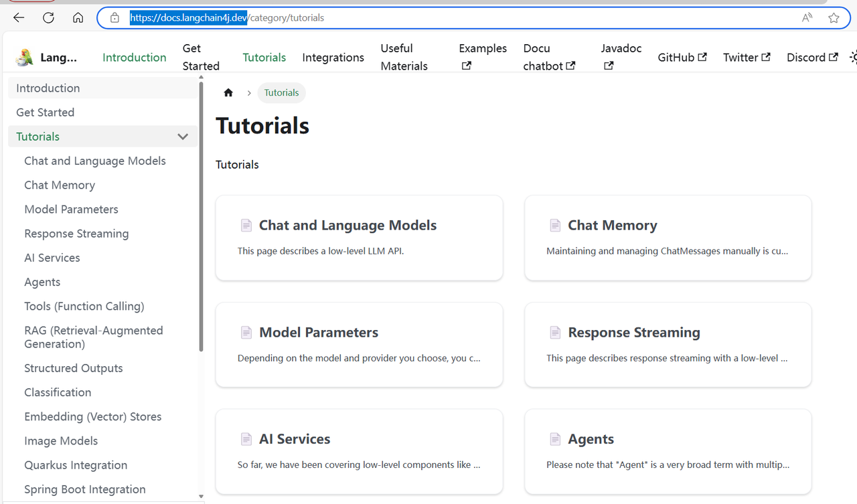This screenshot has width=857, height=504.
Task: Open the Agents card title
Action: coord(591,439)
